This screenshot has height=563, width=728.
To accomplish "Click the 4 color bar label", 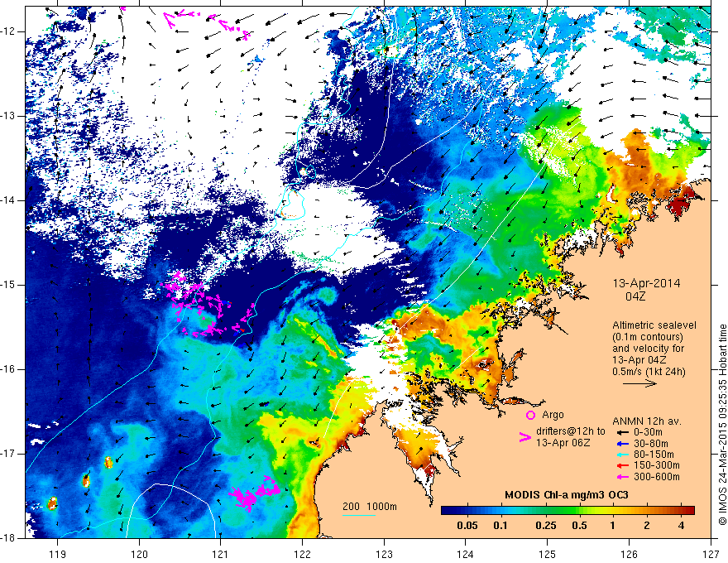I will (x=681, y=526).
